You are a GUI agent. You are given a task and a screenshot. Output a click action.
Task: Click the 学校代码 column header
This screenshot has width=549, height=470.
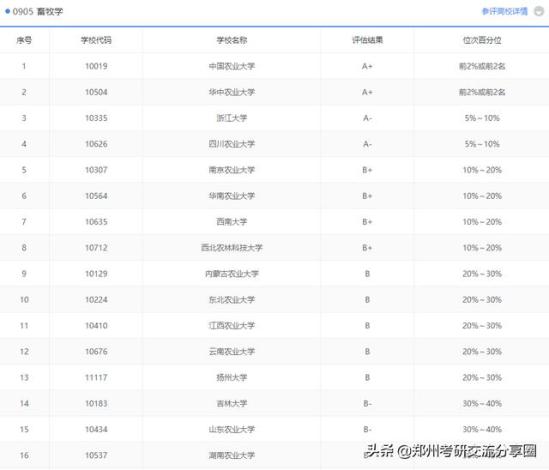click(x=96, y=40)
